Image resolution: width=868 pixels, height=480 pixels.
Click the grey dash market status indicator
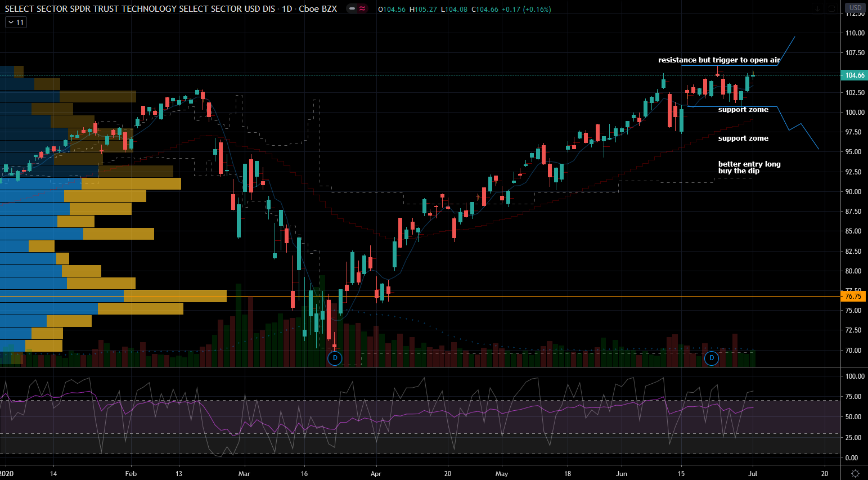pos(352,9)
